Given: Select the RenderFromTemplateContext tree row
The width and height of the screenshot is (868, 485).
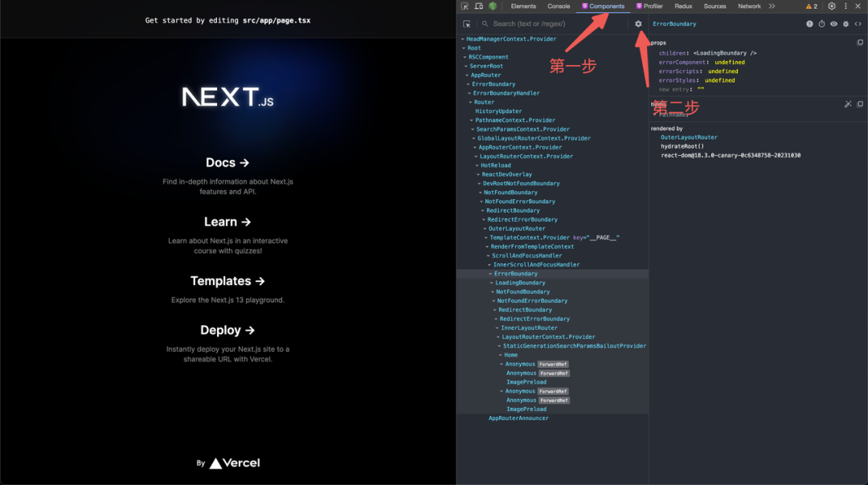Looking at the screenshot, I should pos(552,247).
